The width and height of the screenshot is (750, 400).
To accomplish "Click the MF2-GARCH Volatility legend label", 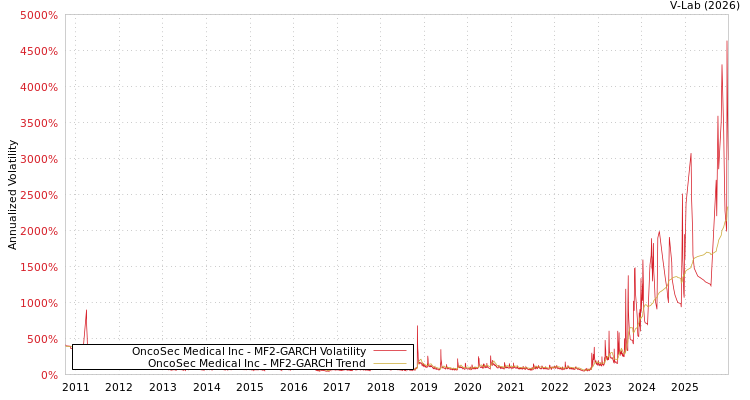I will tap(249, 351).
